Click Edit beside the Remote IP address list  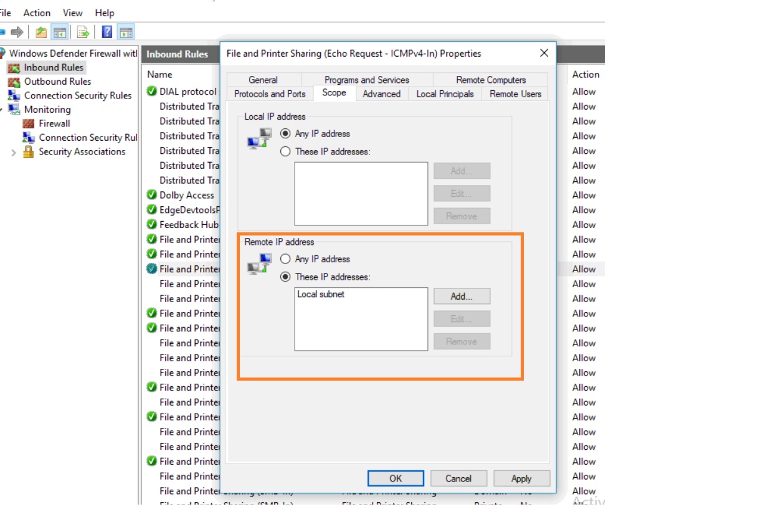(x=462, y=319)
